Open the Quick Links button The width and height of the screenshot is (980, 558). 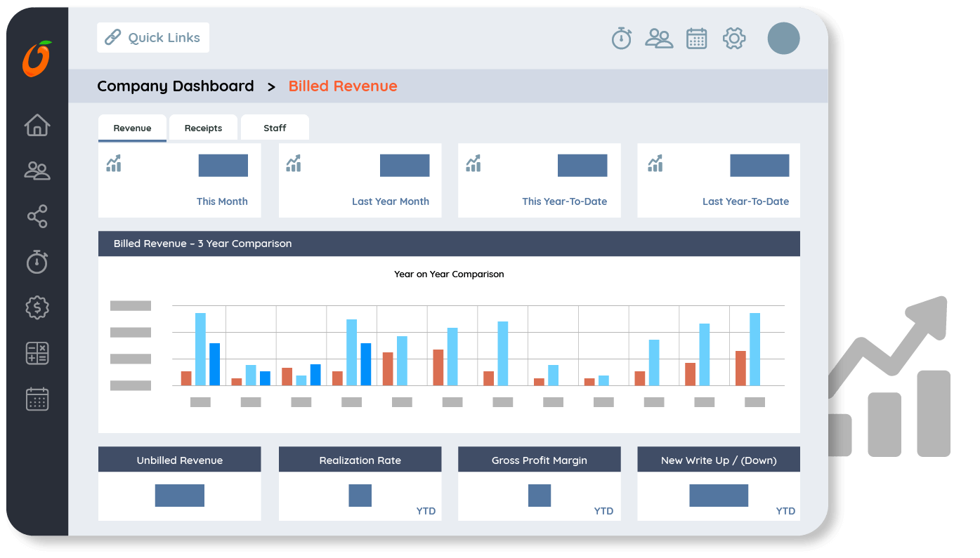pyautogui.click(x=153, y=38)
